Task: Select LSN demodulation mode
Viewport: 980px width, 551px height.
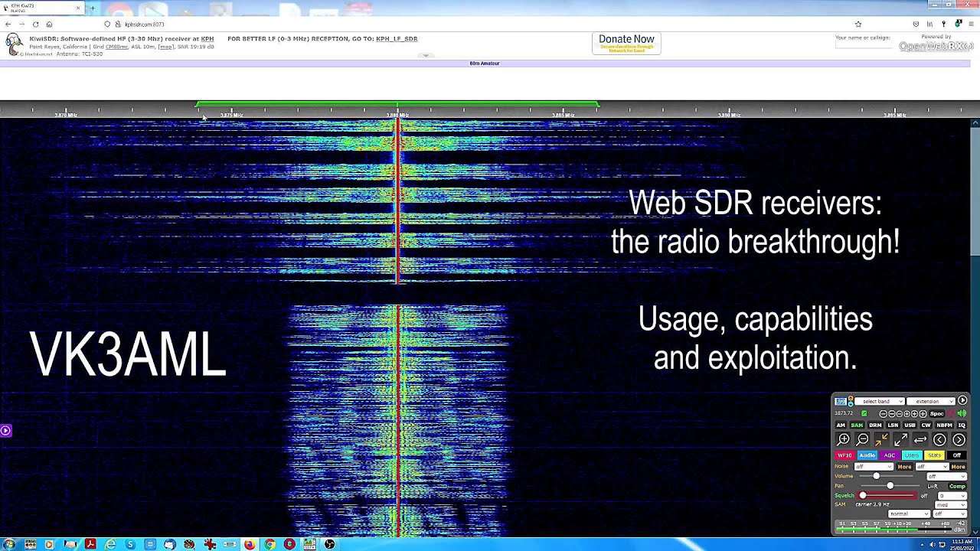Action: [x=893, y=425]
